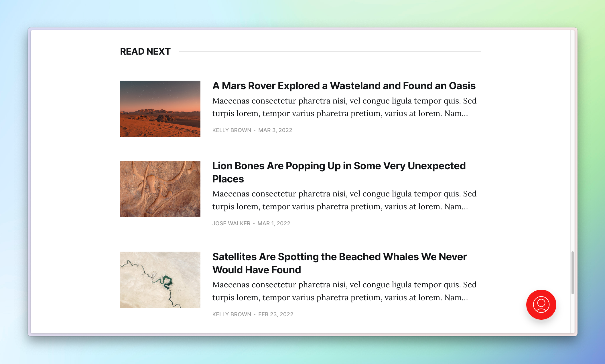Open the red account portal button
Screen dimensions: 605x364
coord(541,305)
